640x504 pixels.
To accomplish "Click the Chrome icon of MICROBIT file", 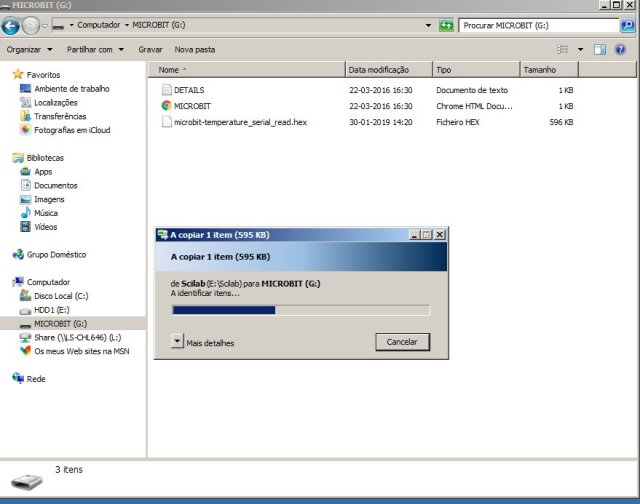I will coord(167,106).
